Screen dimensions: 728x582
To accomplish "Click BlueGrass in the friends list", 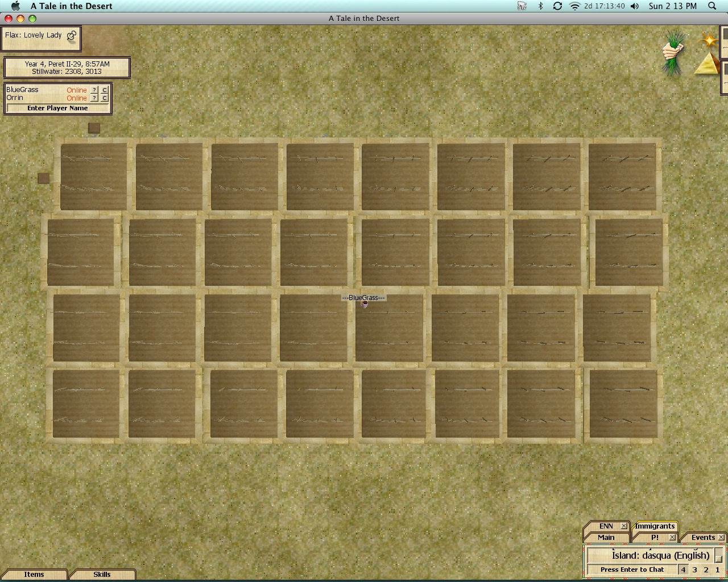I will pos(22,90).
